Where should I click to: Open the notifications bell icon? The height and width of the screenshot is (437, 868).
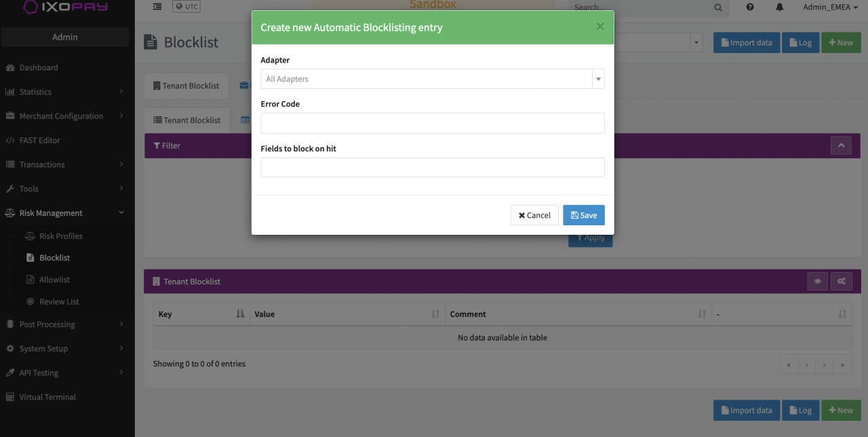[779, 7]
